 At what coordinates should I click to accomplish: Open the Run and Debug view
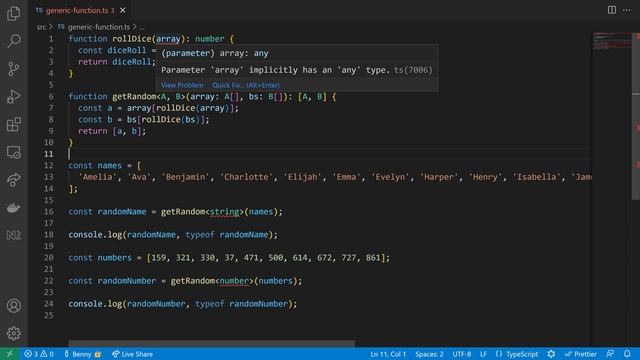pos(13,97)
